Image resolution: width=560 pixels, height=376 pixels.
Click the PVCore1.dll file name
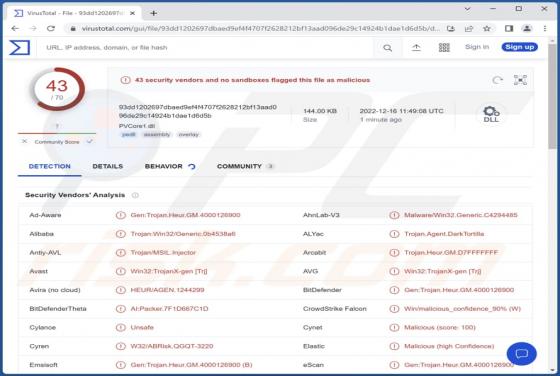click(x=137, y=126)
